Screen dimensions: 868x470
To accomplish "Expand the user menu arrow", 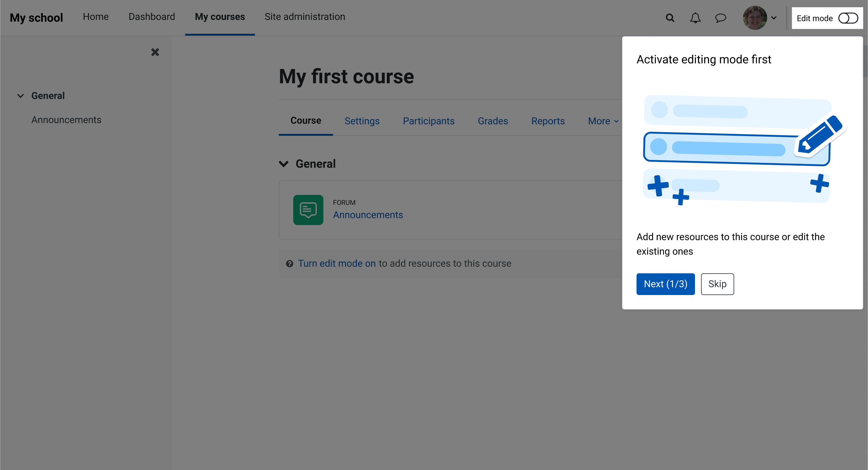I will (x=774, y=18).
